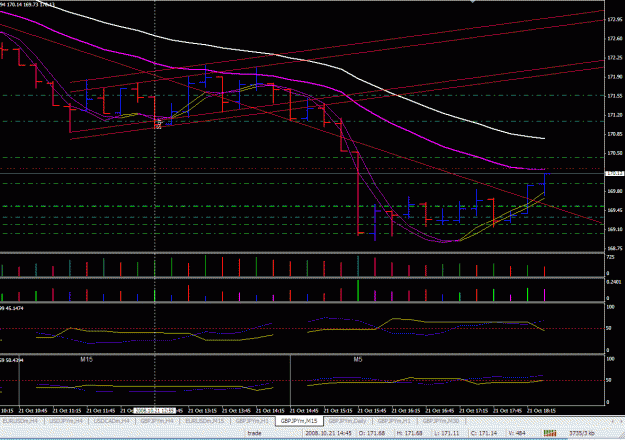
Task: Open the EURUSDm,M15 chart tab
Action: coord(205,421)
